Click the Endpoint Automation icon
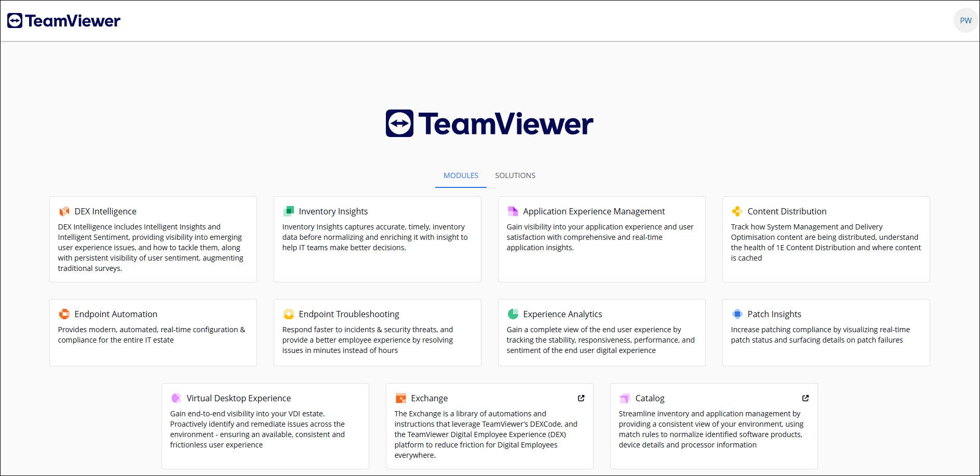Screen dimensions: 980x476 coord(64,314)
